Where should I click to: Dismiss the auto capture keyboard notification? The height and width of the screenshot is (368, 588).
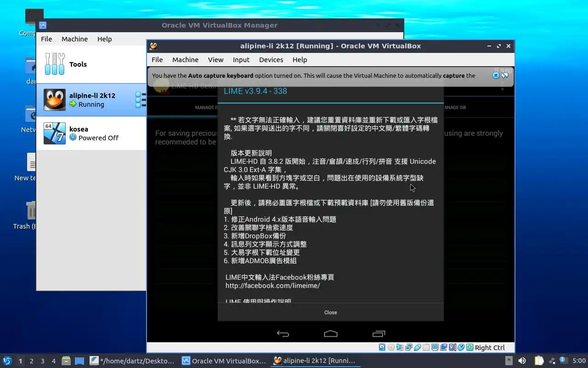(x=496, y=75)
